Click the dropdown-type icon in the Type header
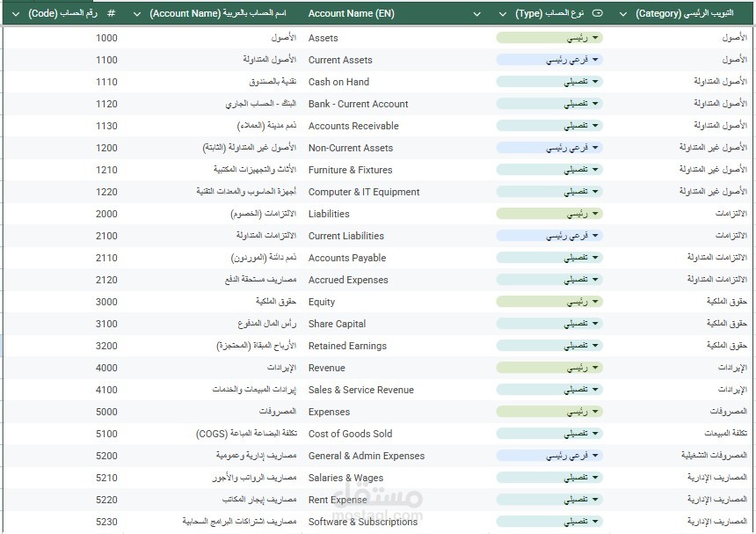Screen dimensions: 756x534 point(597,13)
